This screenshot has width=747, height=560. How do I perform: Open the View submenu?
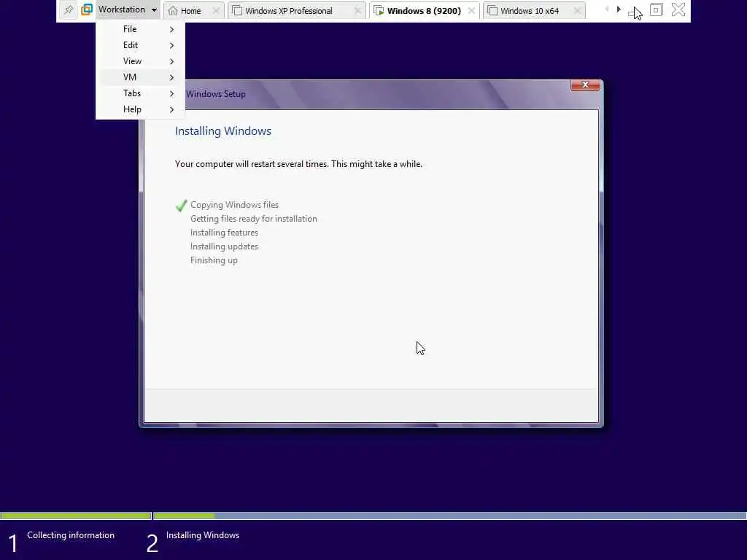coord(140,61)
